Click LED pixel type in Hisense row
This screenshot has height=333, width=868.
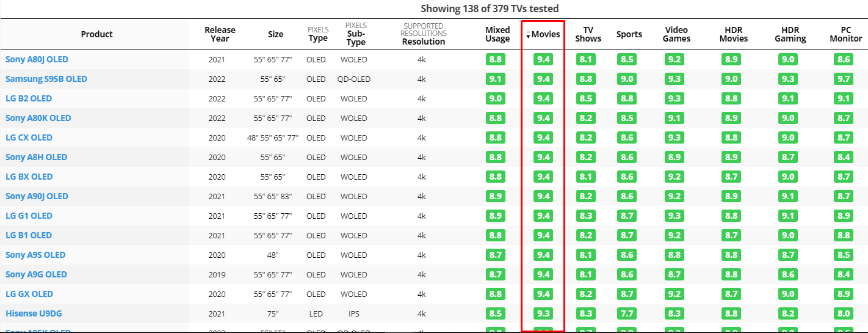coord(316,313)
